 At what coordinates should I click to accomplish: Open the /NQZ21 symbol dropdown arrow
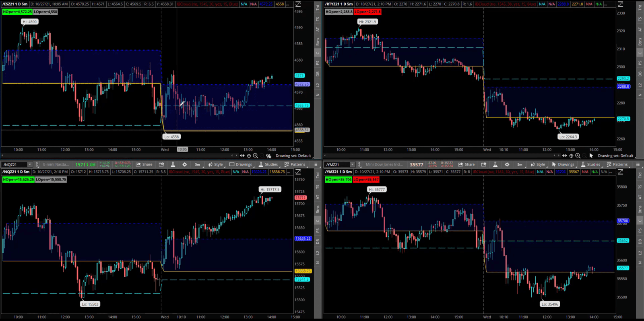(x=29, y=164)
